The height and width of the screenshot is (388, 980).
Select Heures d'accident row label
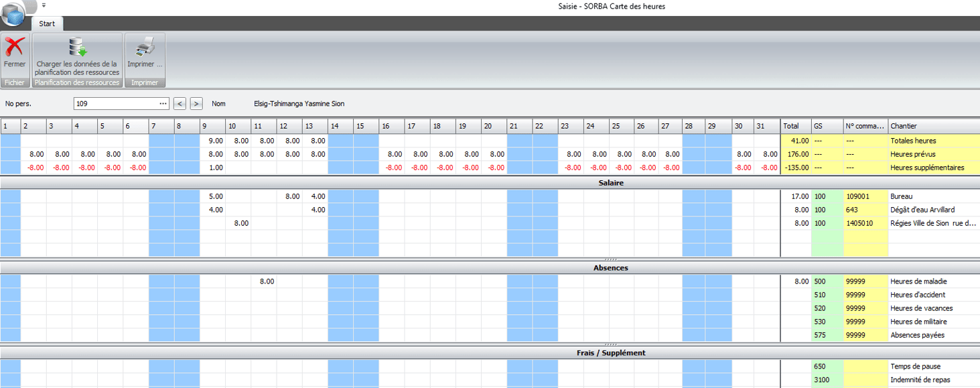click(x=918, y=295)
